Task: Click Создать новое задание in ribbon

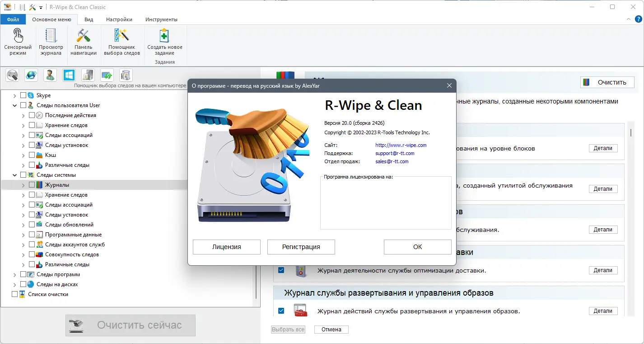Action: 165,42
